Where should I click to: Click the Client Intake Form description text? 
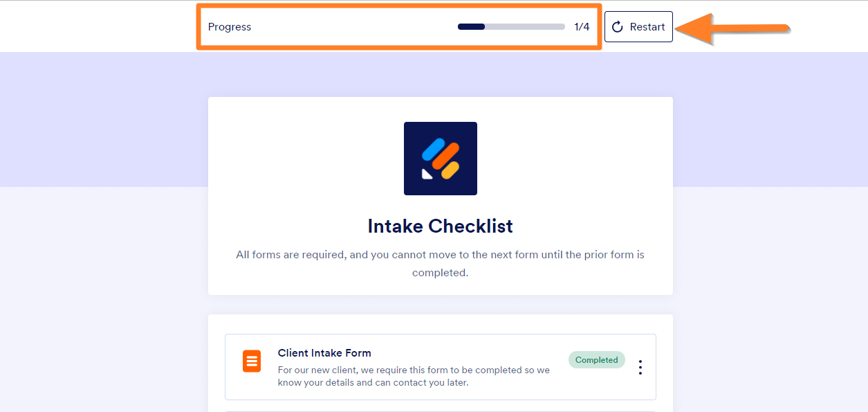click(414, 376)
